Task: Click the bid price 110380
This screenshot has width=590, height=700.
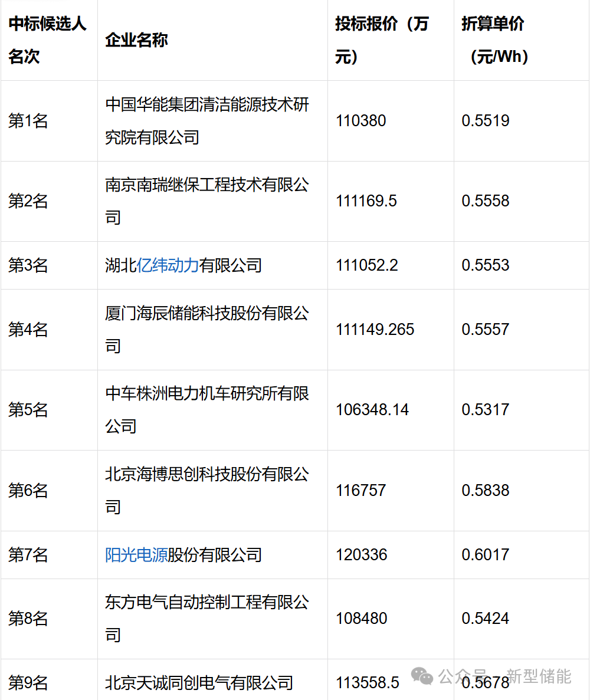Action: [x=361, y=121]
